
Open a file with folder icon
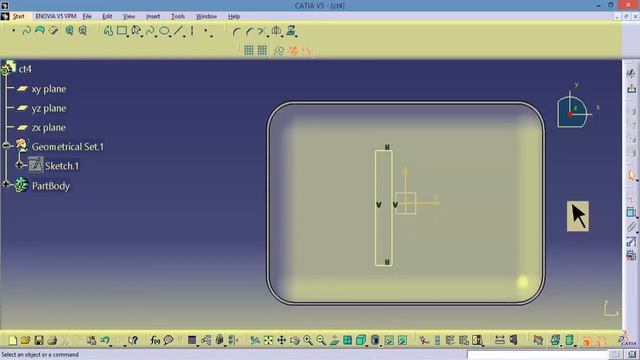26,340
